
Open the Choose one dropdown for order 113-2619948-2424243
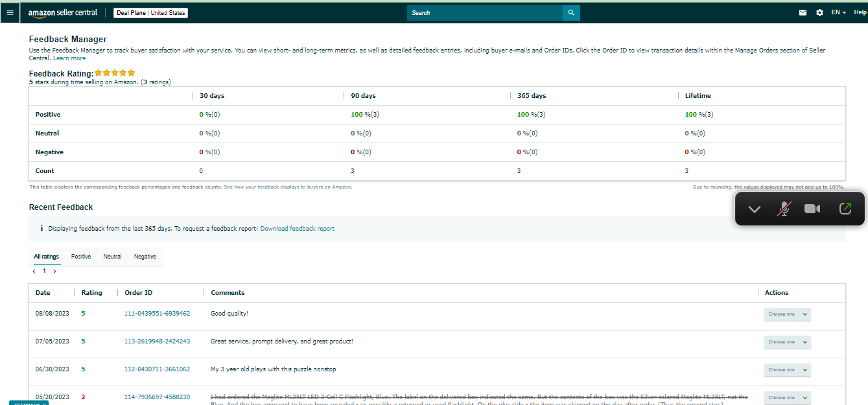tap(787, 342)
